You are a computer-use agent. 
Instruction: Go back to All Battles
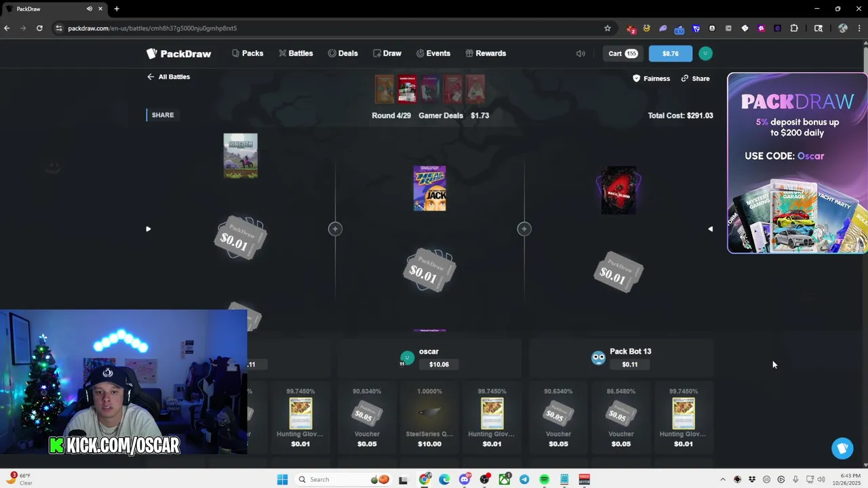coord(168,77)
